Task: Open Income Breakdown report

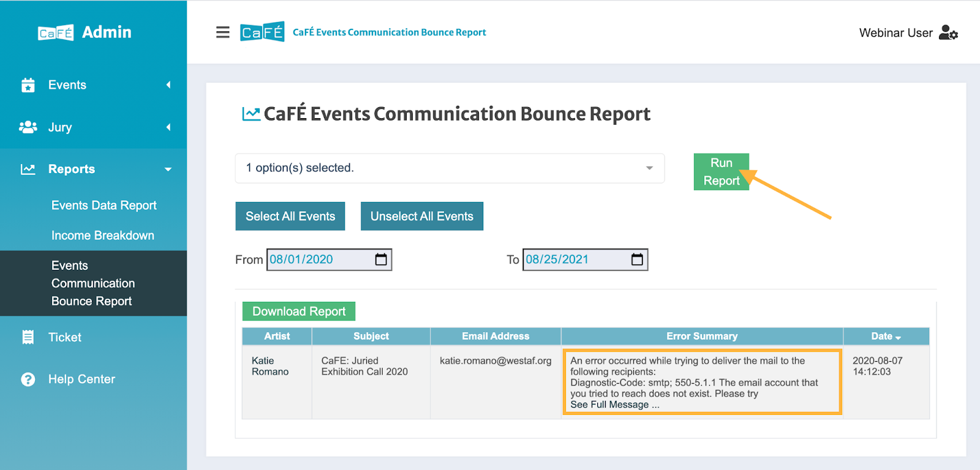Action: (x=103, y=236)
